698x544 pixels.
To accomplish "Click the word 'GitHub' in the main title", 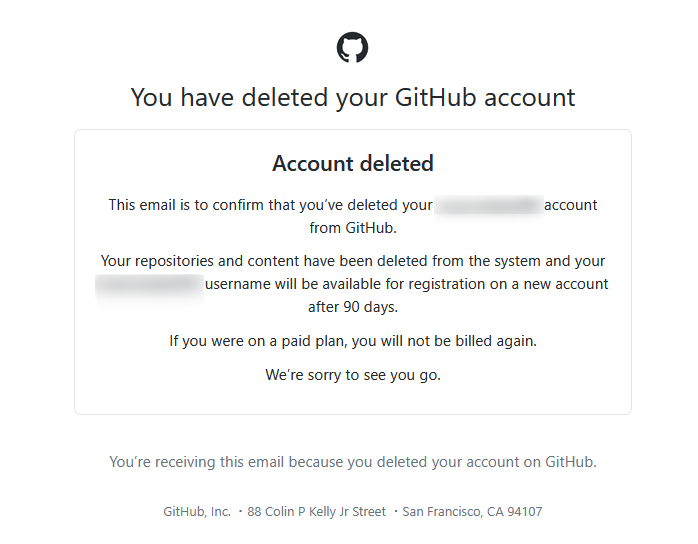I will point(435,97).
